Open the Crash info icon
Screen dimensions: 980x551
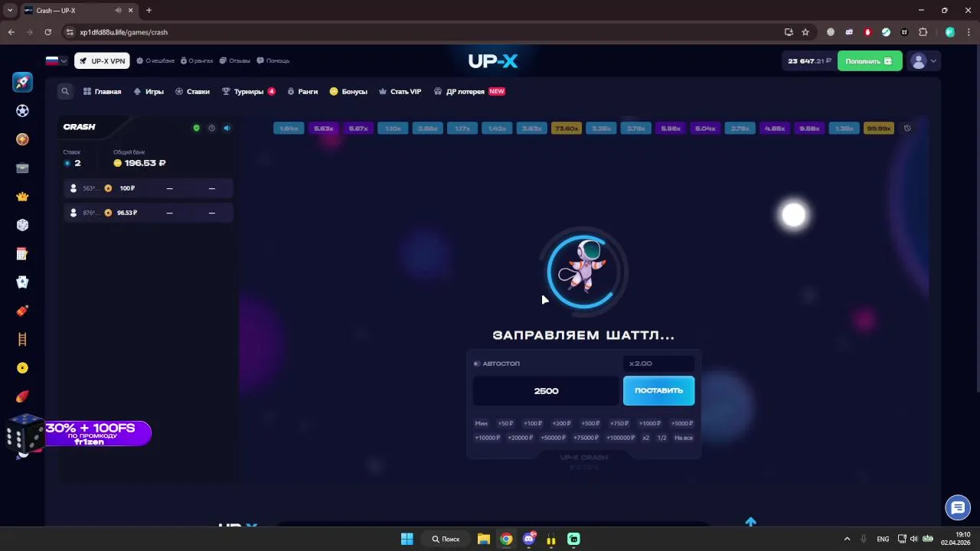pyautogui.click(x=211, y=128)
